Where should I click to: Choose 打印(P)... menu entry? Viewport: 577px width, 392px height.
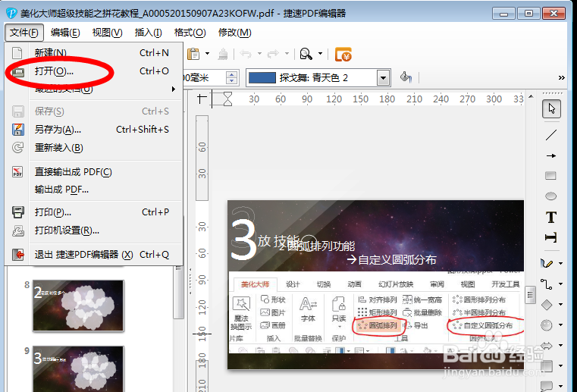click(95, 212)
